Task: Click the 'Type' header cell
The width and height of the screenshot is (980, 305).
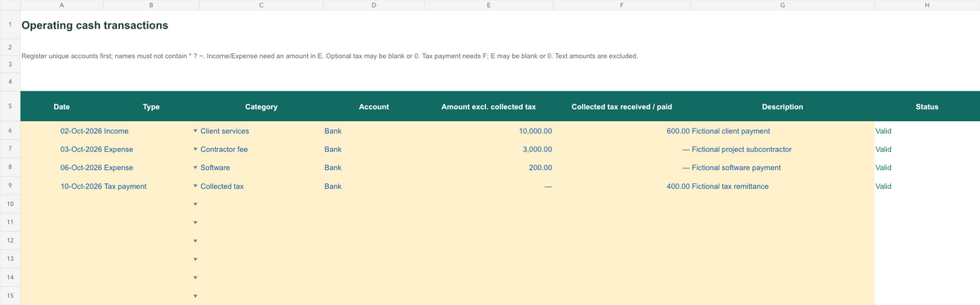Action: (151, 106)
